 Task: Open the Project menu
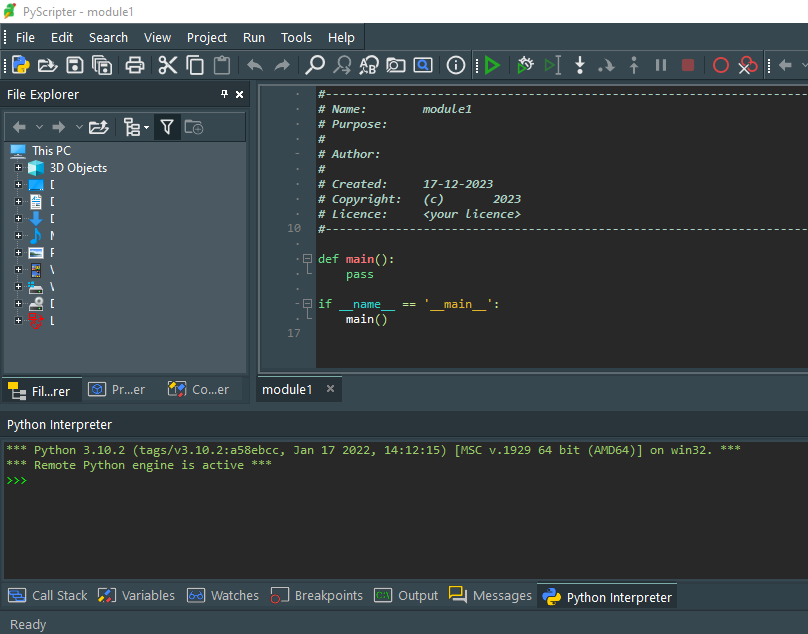tap(207, 38)
